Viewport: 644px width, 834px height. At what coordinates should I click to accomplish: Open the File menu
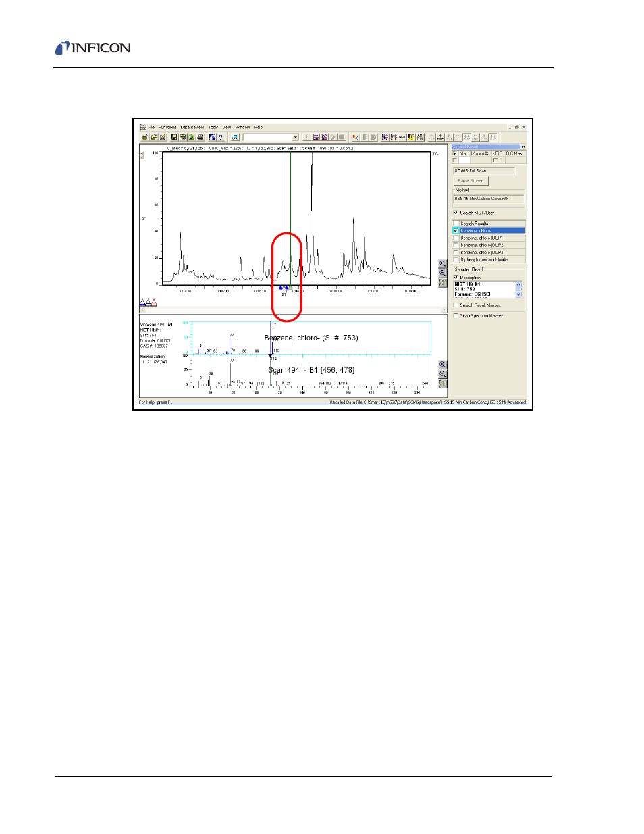pyautogui.click(x=151, y=127)
